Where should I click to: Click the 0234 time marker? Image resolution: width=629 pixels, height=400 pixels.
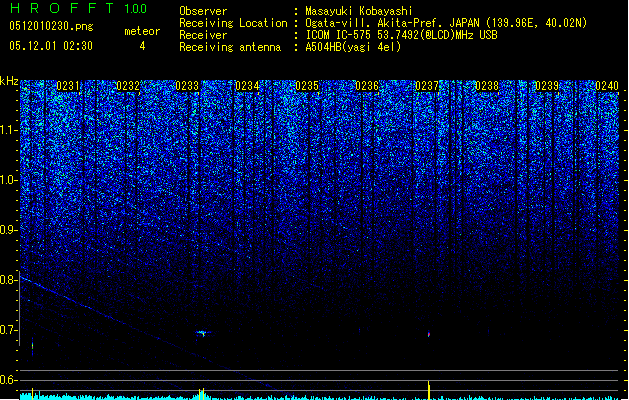[x=247, y=86]
